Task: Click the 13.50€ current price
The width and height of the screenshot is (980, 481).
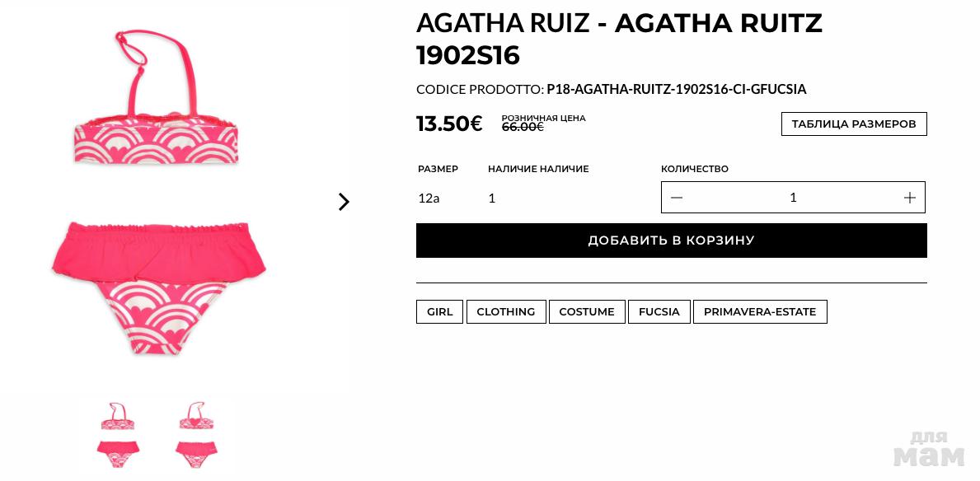Action: point(449,124)
